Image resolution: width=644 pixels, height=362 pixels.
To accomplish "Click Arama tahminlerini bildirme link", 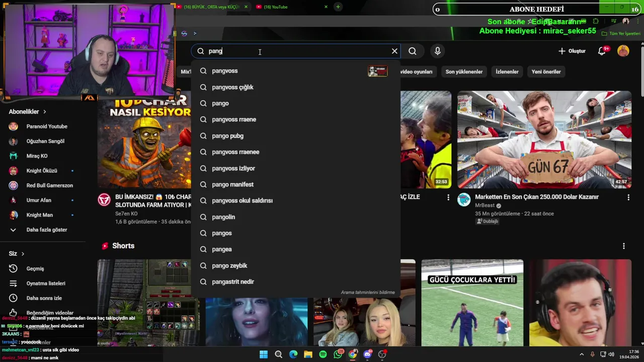I will coord(368,292).
